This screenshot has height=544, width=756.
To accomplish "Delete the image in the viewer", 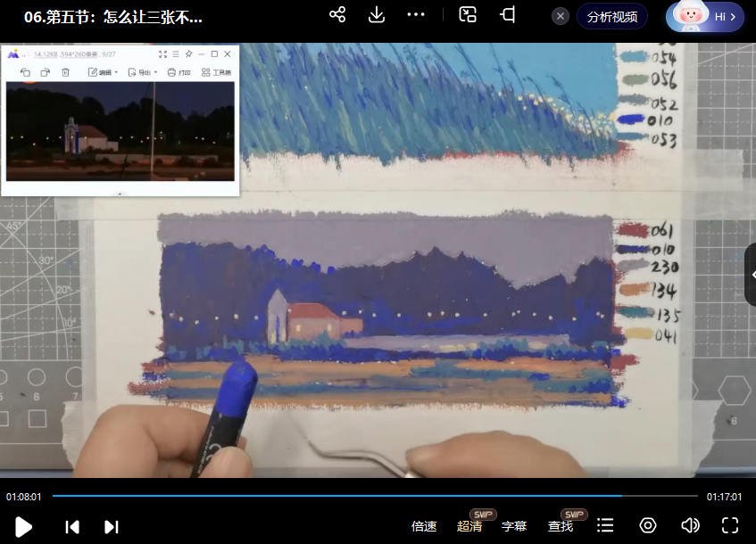I will tap(63, 72).
